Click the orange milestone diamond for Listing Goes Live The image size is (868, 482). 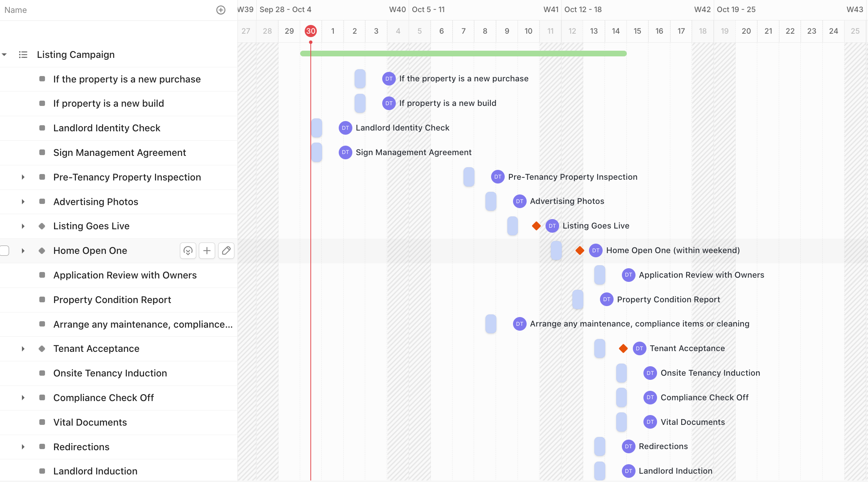536,226
